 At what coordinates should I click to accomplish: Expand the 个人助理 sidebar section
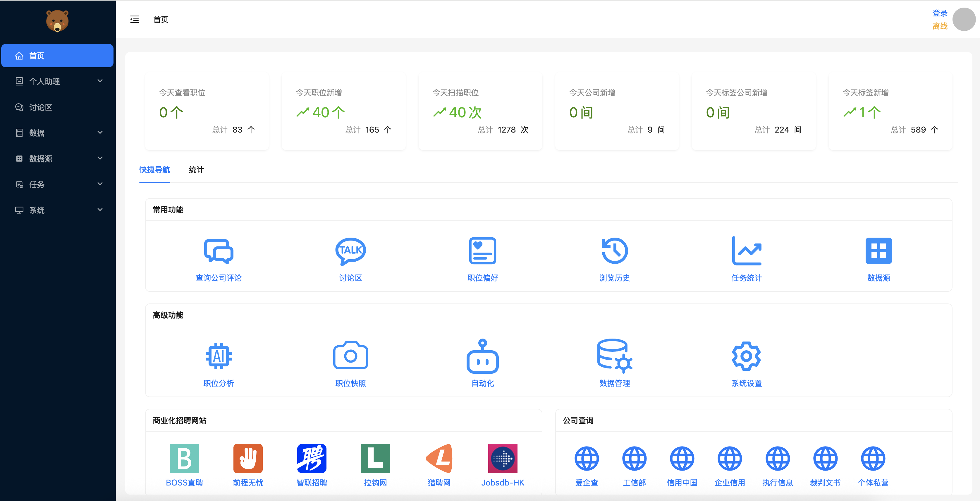click(57, 81)
